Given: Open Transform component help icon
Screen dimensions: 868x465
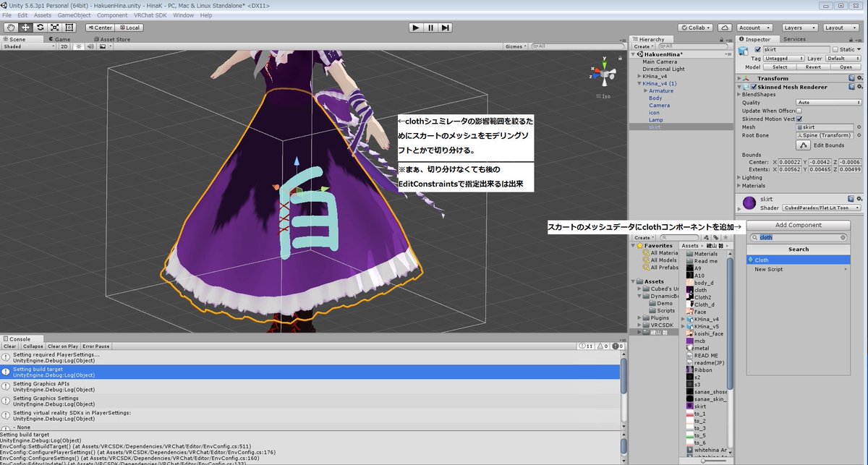Looking at the screenshot, I should click(x=851, y=78).
